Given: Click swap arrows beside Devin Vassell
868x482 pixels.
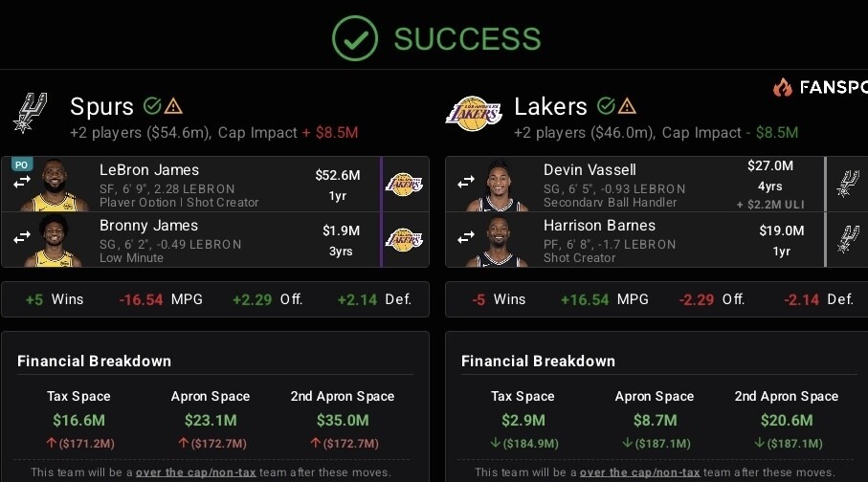Looking at the screenshot, I should coord(466,181).
